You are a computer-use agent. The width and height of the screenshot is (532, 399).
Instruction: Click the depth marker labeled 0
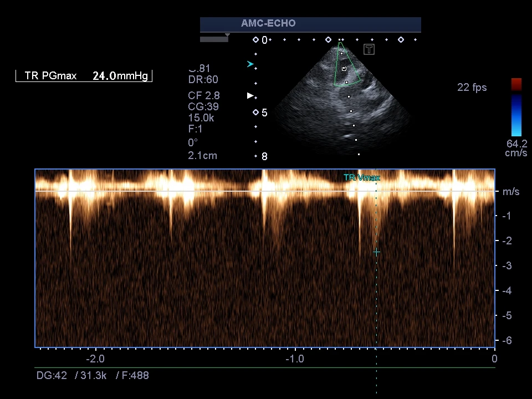tap(264, 40)
